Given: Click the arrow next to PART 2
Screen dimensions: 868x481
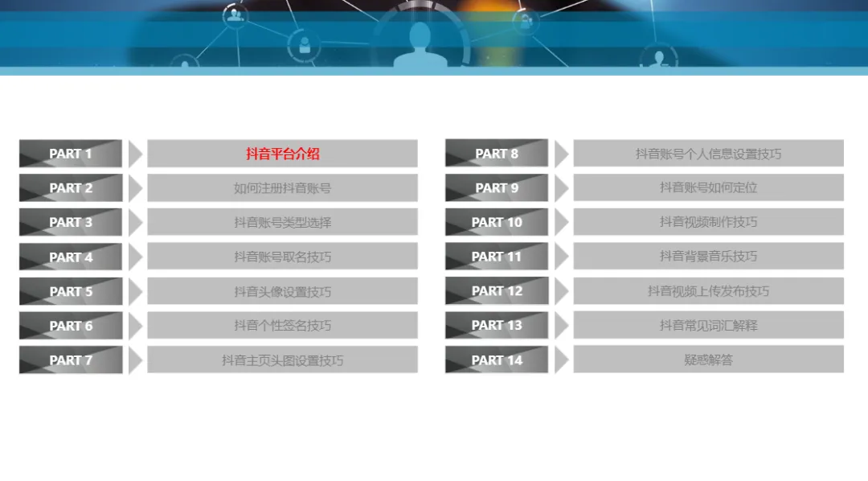Looking at the screenshot, I should tap(135, 188).
